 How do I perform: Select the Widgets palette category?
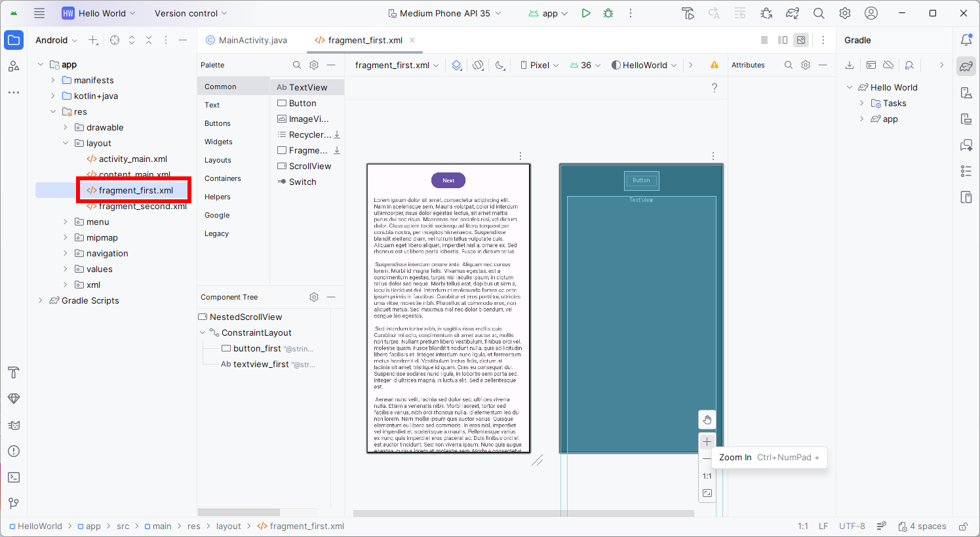click(218, 142)
